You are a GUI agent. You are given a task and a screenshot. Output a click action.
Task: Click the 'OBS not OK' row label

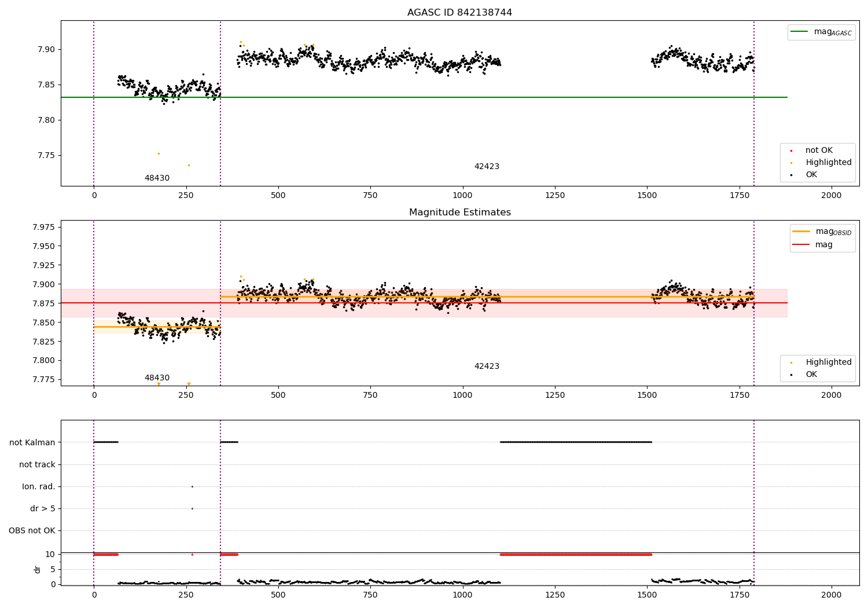click(x=32, y=531)
